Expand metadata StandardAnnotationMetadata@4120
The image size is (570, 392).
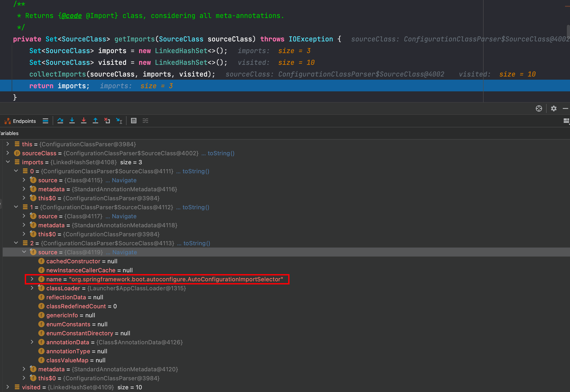[x=24, y=369]
